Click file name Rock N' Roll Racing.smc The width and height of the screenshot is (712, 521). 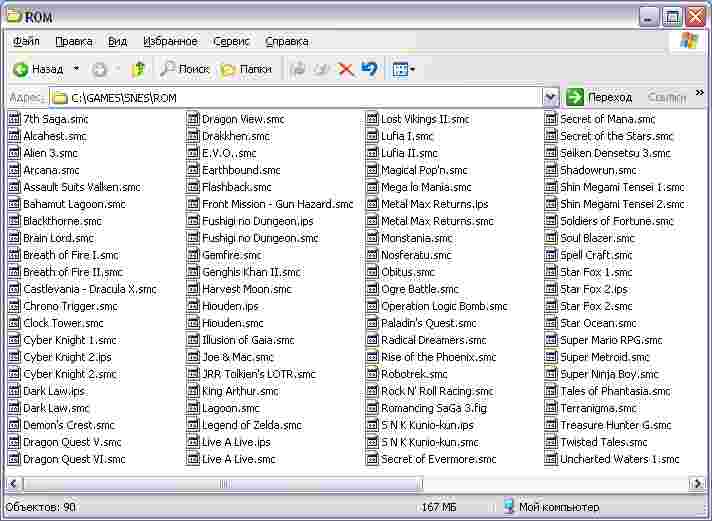click(437, 391)
